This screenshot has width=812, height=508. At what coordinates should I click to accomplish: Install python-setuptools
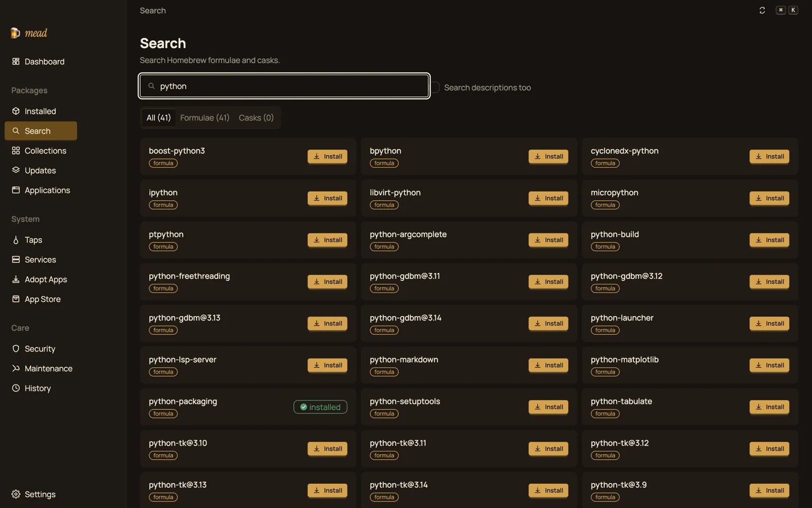pos(548,407)
